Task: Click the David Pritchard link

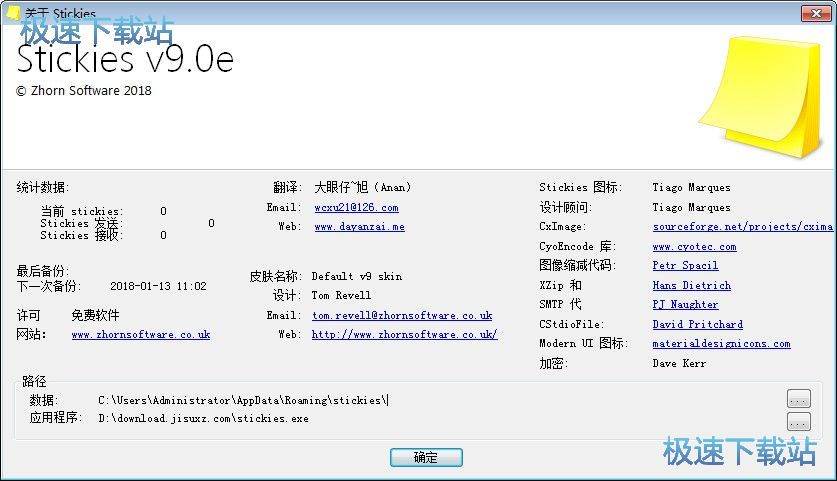Action: point(697,325)
